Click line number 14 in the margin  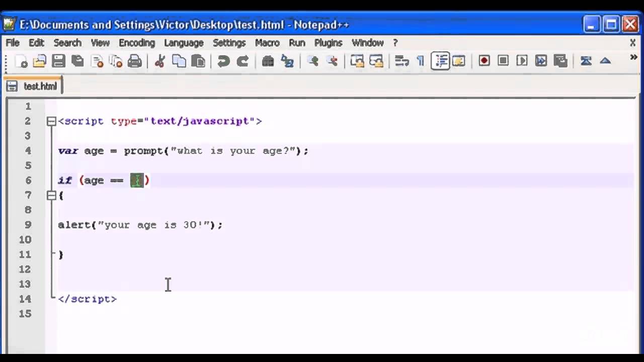(x=25, y=299)
